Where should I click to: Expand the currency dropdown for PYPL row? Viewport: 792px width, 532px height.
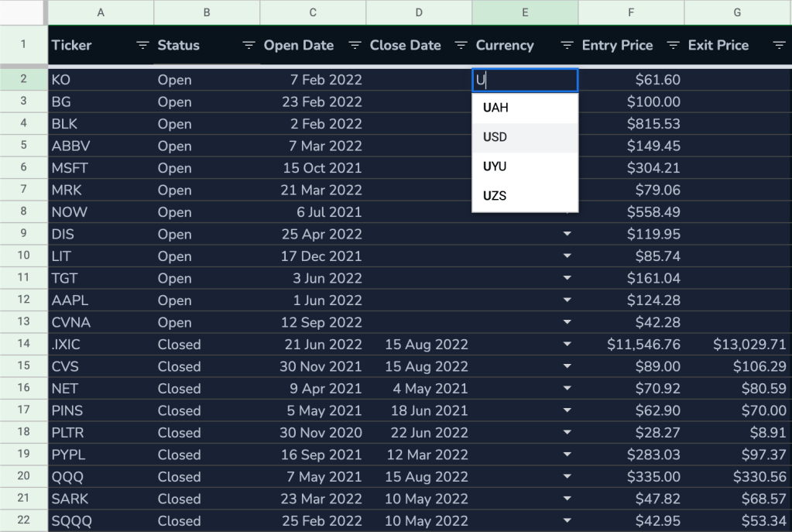pyautogui.click(x=567, y=455)
